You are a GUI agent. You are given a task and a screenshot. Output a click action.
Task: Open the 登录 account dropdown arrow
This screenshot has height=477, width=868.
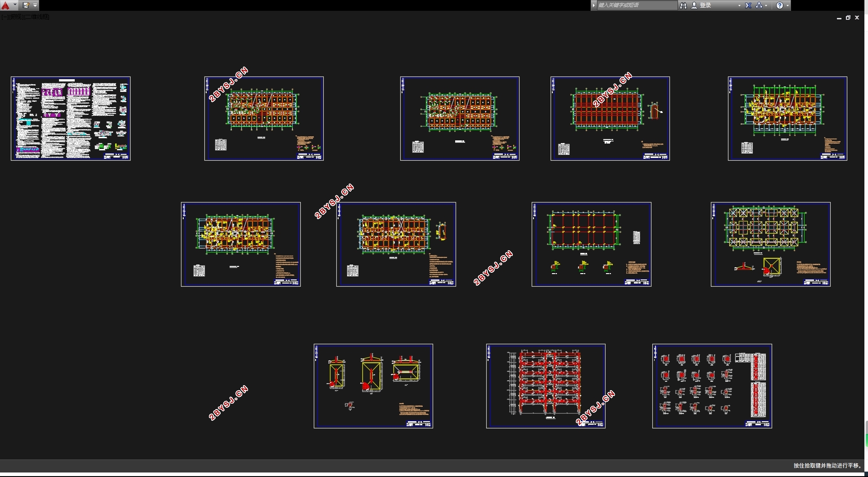(x=739, y=5)
